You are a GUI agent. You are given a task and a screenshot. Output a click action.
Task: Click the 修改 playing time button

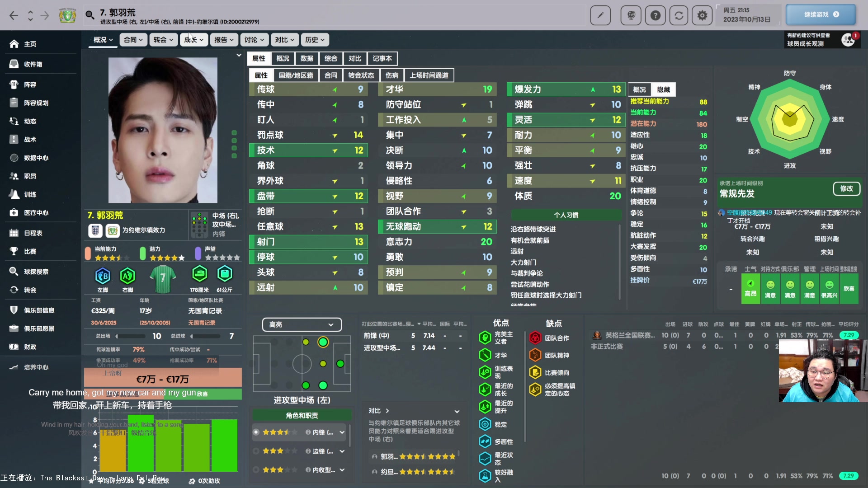(846, 188)
